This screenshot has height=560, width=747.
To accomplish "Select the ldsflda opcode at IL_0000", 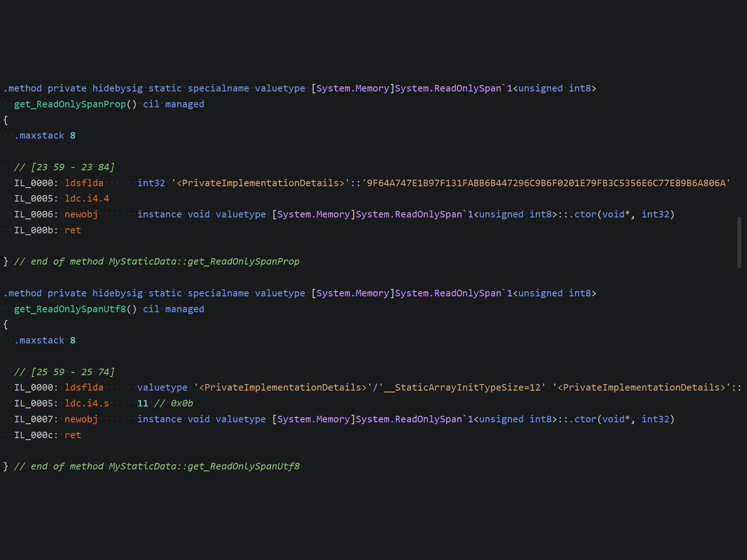I will (x=84, y=183).
